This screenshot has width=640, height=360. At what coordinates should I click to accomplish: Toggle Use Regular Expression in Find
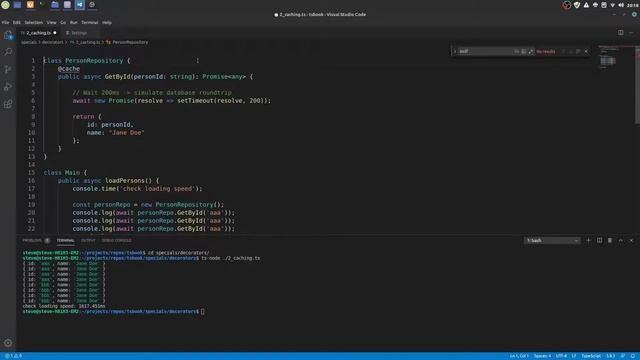point(531,51)
